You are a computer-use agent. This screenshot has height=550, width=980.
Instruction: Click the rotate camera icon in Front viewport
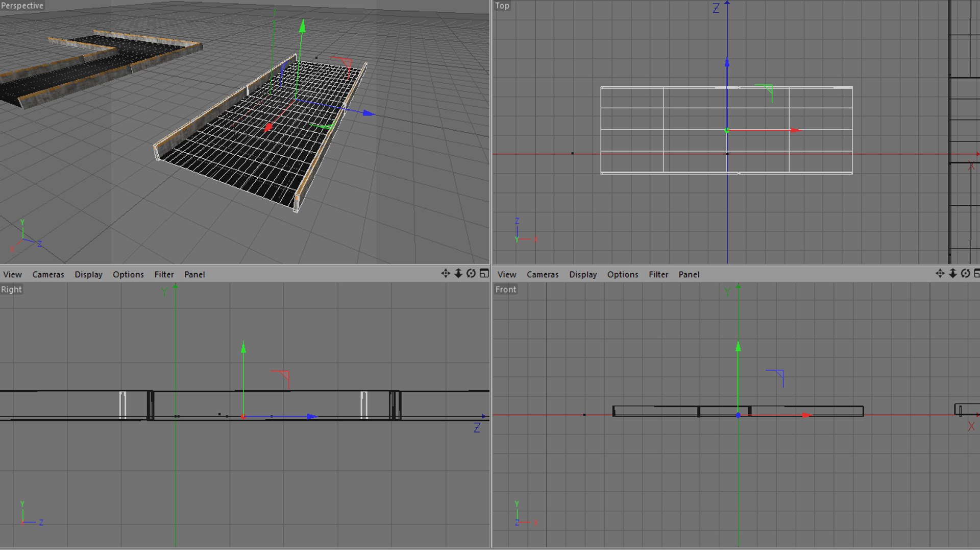(966, 274)
